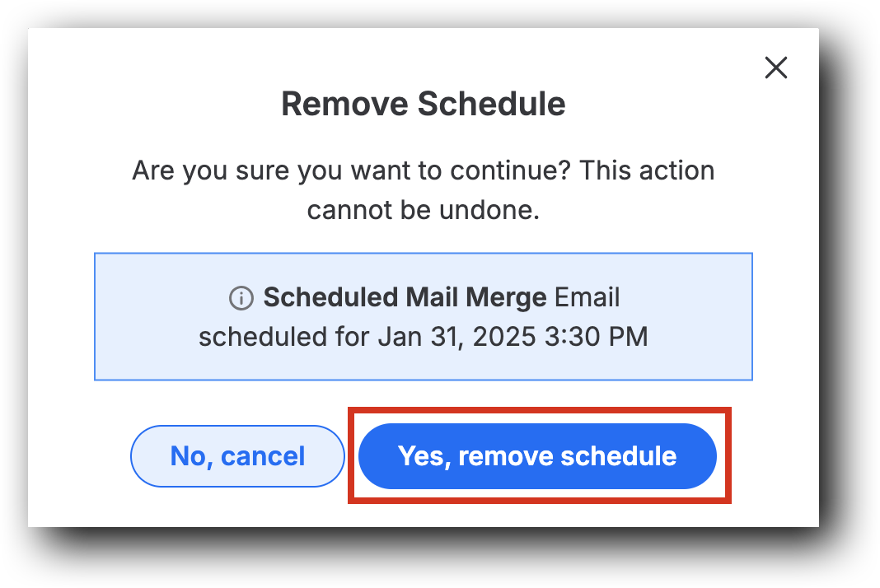Image resolution: width=880 pixels, height=588 pixels.
Task: Select the blue scheduled email notice box
Action: click(424, 316)
